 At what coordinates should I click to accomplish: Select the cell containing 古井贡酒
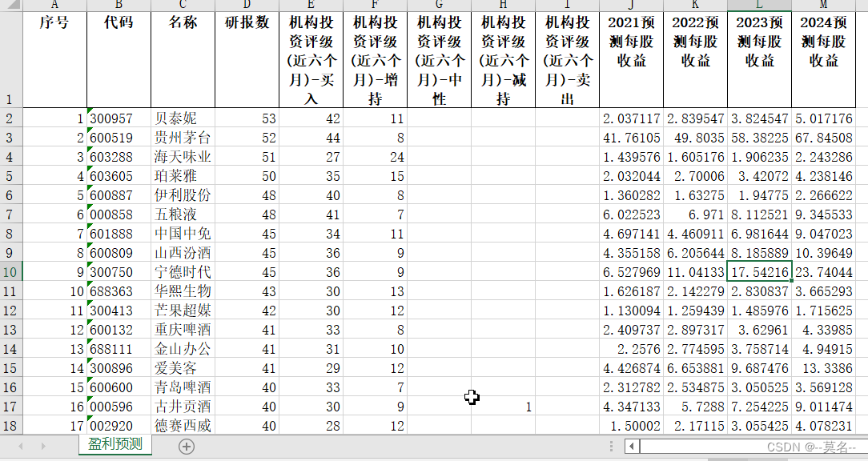click(183, 407)
